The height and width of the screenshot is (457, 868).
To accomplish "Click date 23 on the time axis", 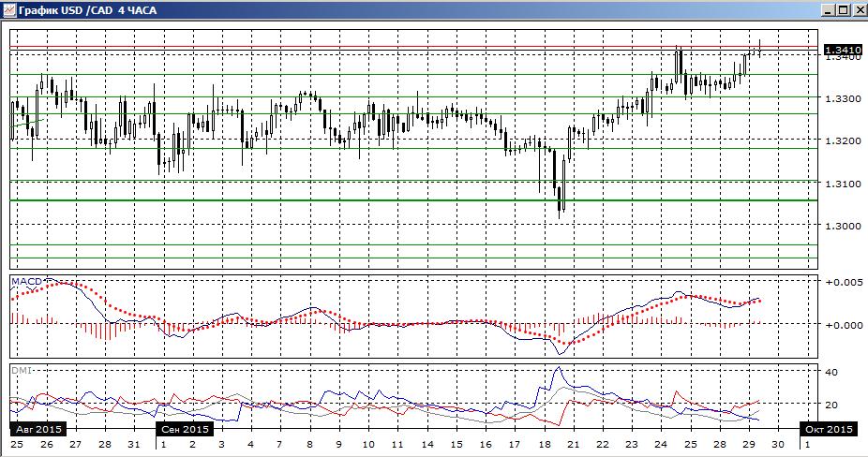I will coord(632,444).
